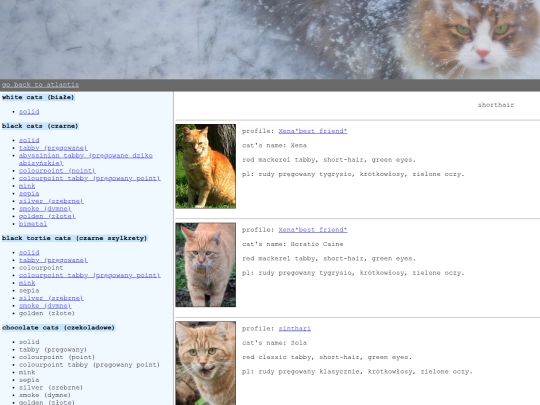The height and width of the screenshot is (405, 540).
Task: Click unlinked 'sepia' under black tortie cats
Action: (29, 290)
